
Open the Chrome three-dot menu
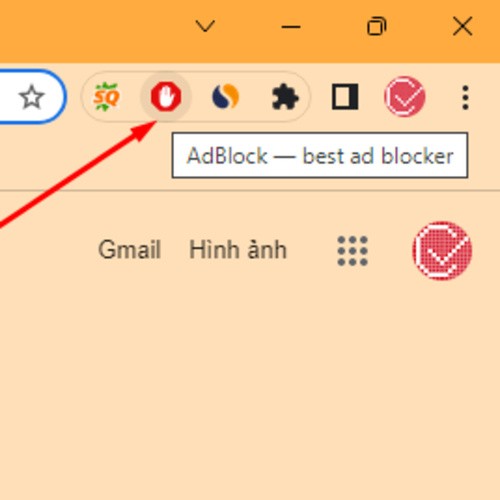point(465,97)
